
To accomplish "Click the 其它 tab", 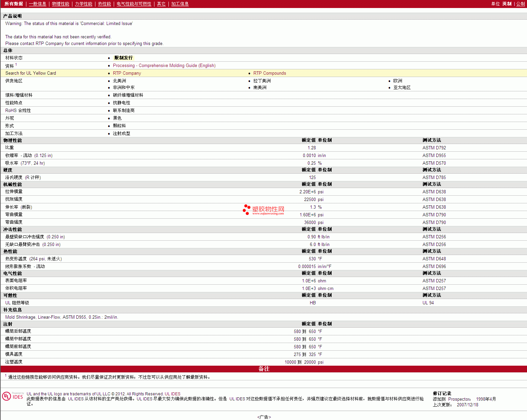I will pyautogui.click(x=161, y=4).
